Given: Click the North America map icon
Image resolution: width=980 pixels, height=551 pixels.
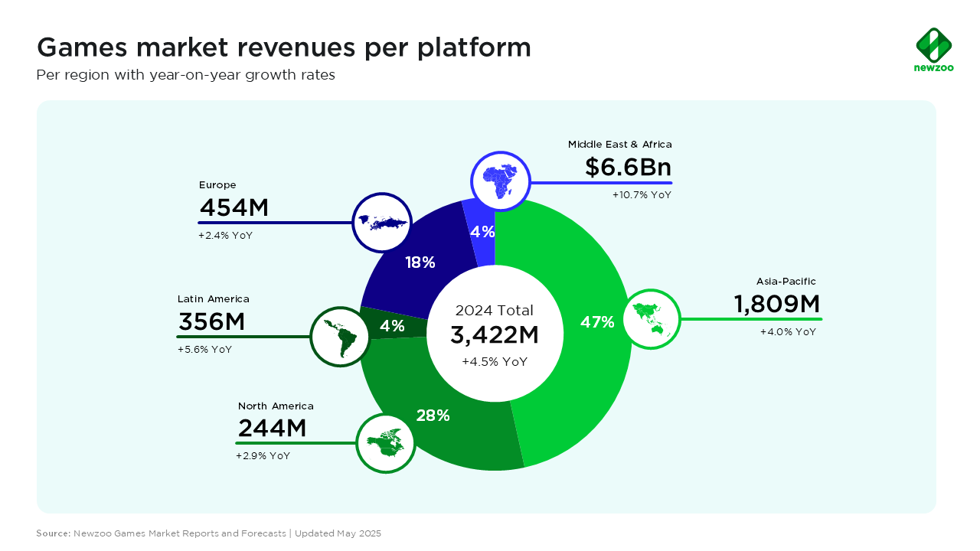Looking at the screenshot, I should 385,443.
